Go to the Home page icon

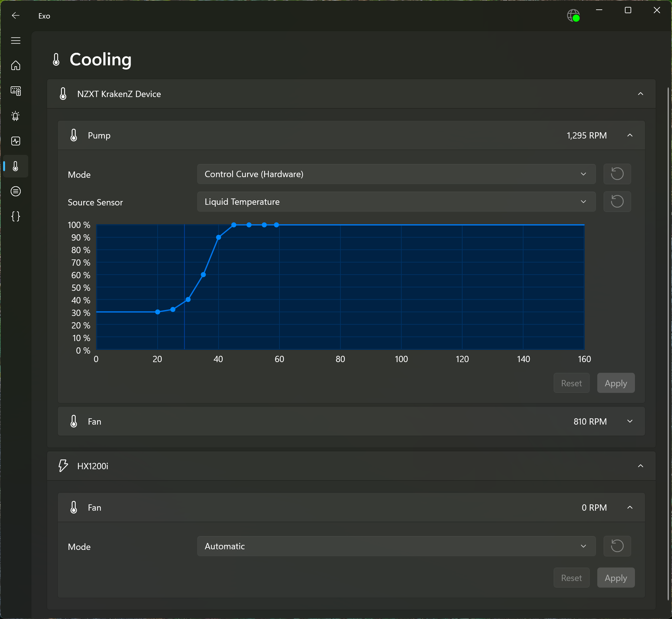pos(16,66)
